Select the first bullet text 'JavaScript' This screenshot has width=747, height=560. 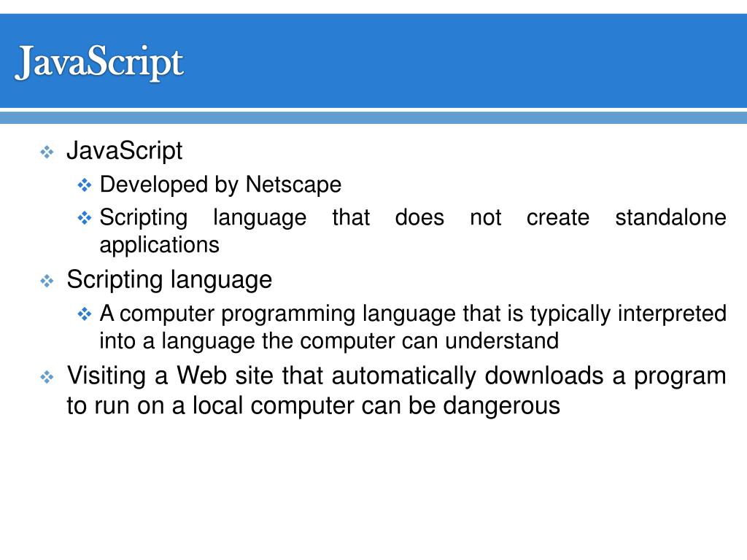coord(124,150)
